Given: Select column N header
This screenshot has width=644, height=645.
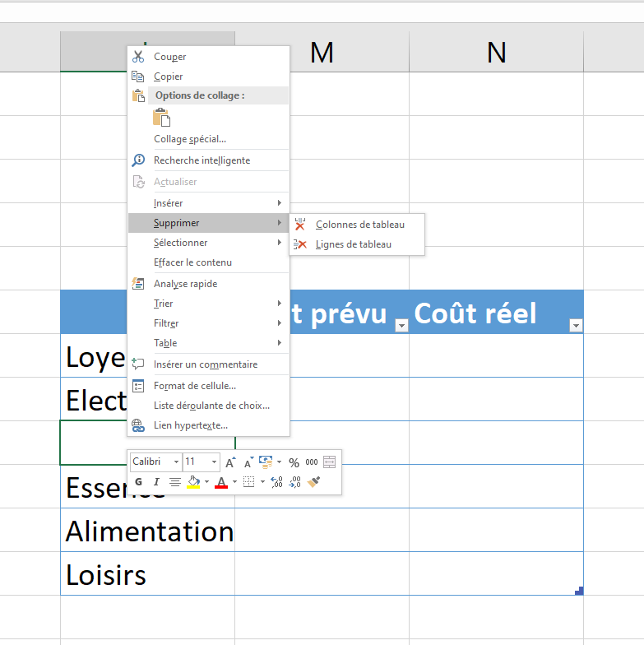Looking at the screenshot, I should coord(497,52).
